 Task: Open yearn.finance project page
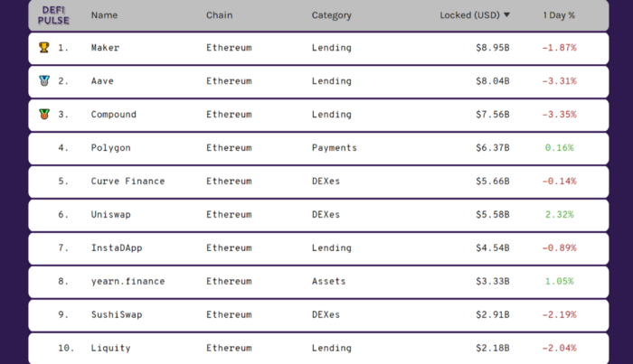pyautogui.click(x=128, y=282)
